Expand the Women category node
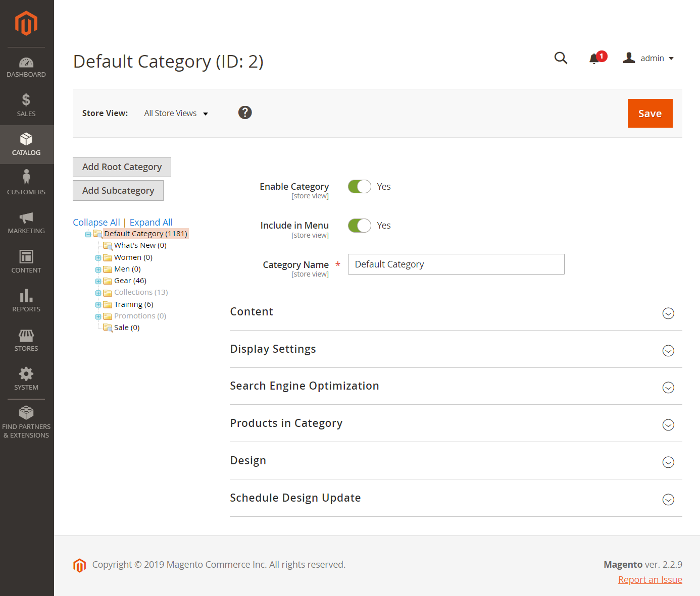This screenshot has height=596, width=700. (98, 258)
